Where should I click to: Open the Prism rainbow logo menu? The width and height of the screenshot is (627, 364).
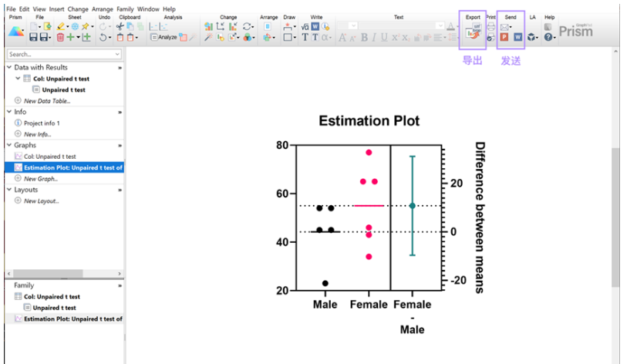[16, 31]
